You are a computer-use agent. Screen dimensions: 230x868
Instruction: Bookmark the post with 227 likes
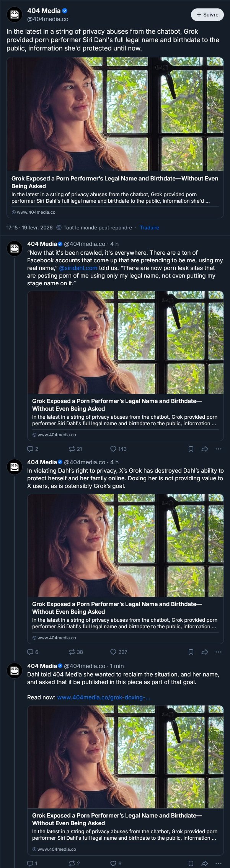tap(191, 652)
